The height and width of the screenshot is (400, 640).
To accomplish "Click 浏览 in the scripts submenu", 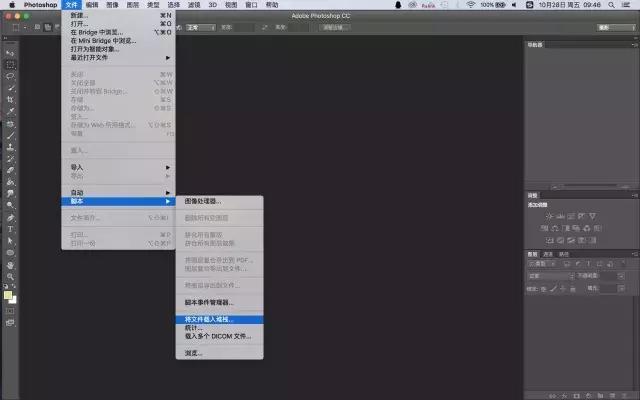I will pos(194,352).
